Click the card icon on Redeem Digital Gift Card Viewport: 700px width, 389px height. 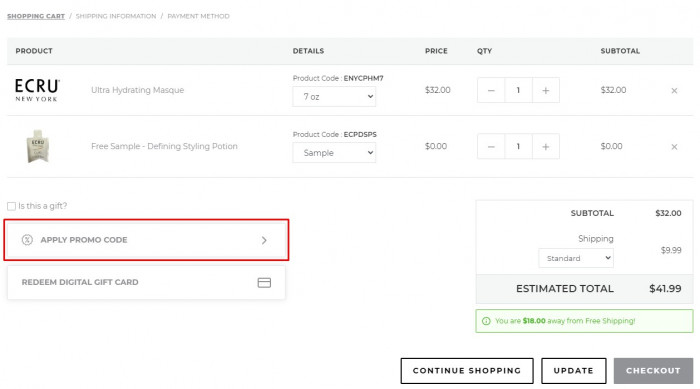click(264, 283)
